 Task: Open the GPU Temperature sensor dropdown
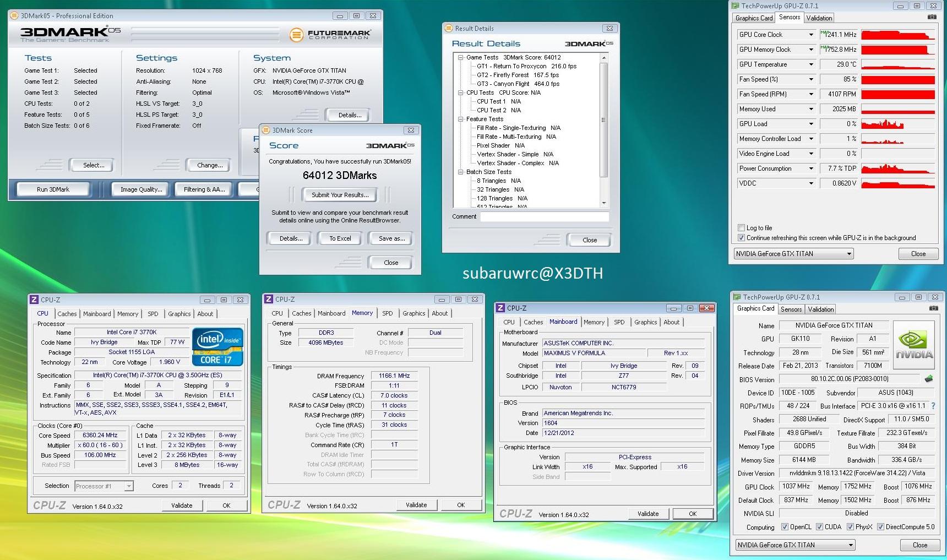click(811, 64)
